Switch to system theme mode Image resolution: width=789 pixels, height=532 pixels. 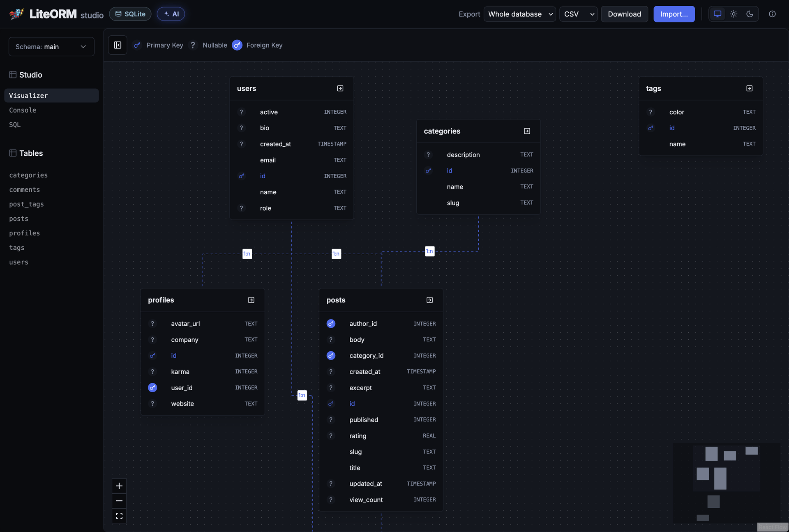(x=717, y=14)
